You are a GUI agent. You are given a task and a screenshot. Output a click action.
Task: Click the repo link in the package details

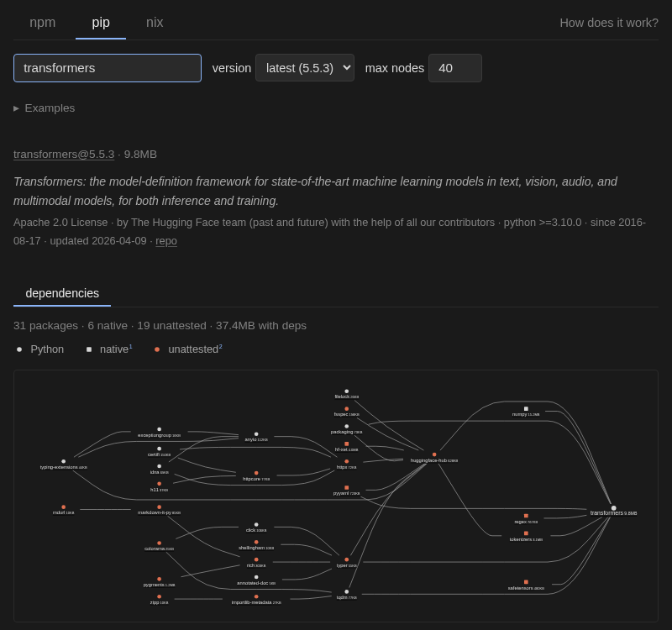point(165,241)
